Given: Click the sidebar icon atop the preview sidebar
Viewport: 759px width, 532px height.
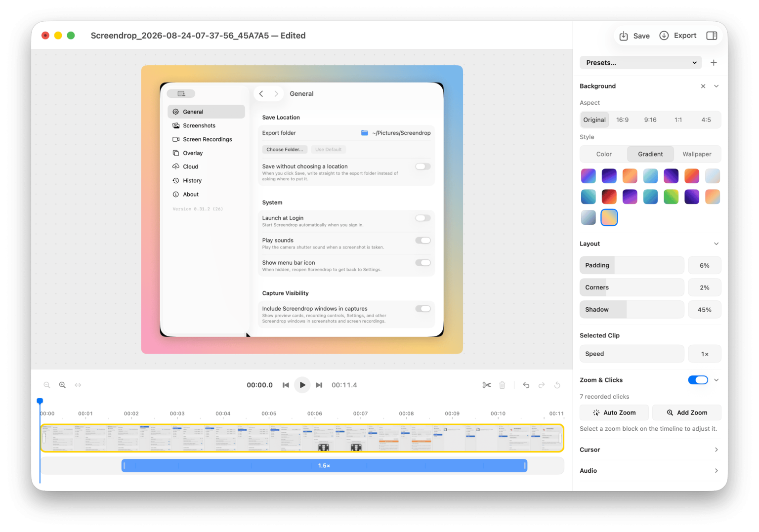Looking at the screenshot, I should point(181,93).
